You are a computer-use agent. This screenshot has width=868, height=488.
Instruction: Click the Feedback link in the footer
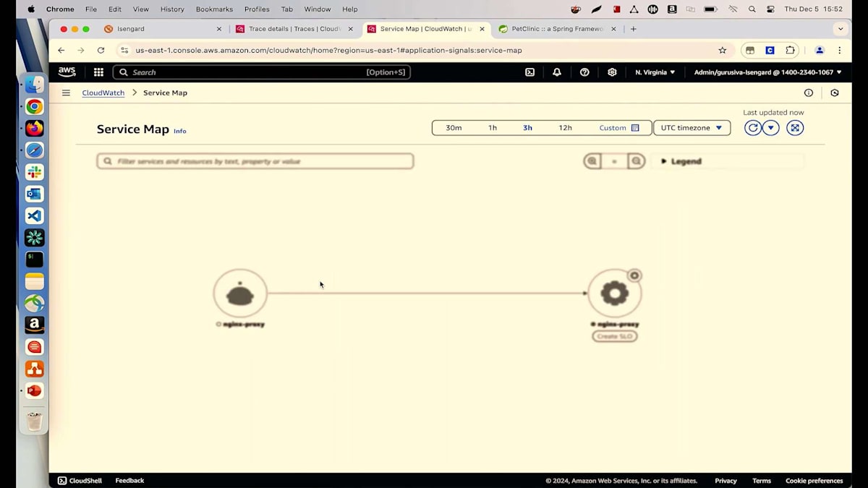[129, 481]
